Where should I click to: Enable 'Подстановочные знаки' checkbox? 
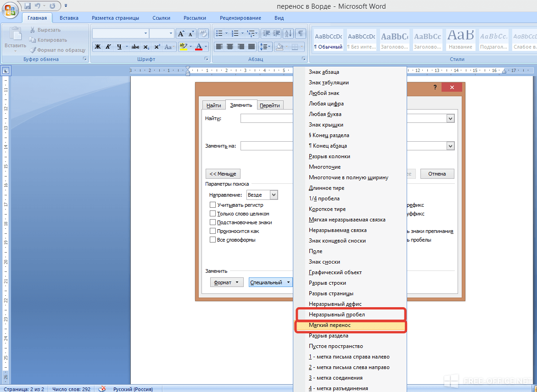pyautogui.click(x=213, y=222)
